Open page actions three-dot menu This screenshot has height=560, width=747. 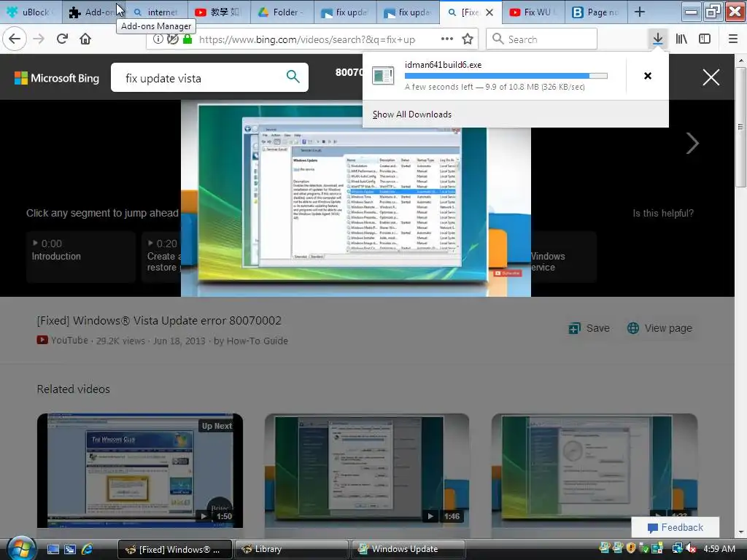coord(447,39)
